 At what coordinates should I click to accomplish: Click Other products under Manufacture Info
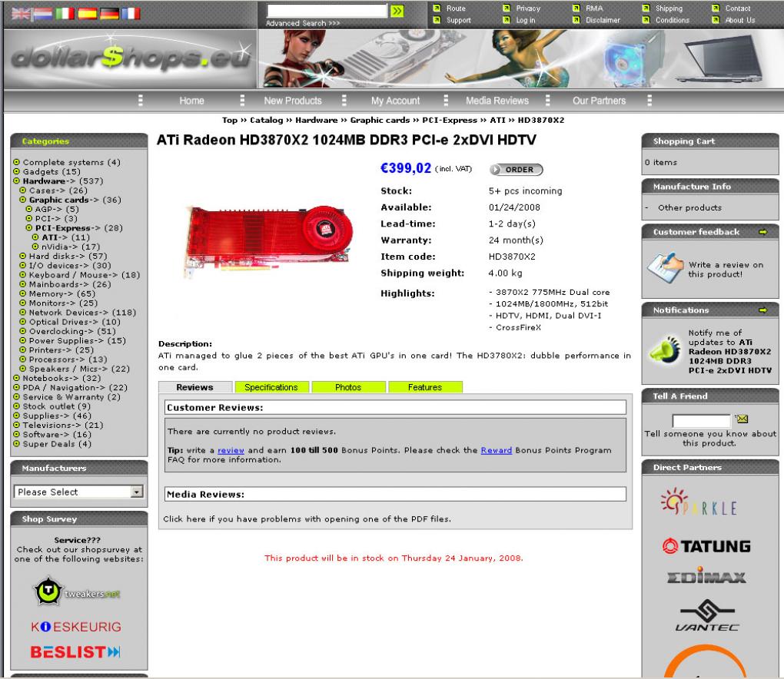point(690,208)
